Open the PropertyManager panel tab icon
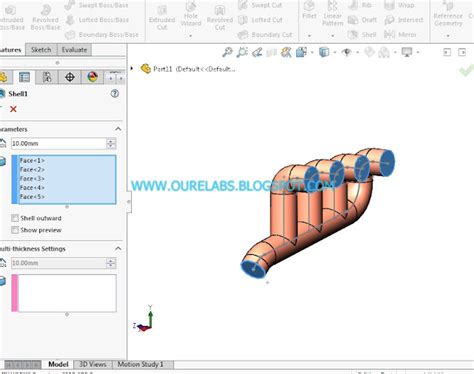 pyautogui.click(x=24, y=77)
